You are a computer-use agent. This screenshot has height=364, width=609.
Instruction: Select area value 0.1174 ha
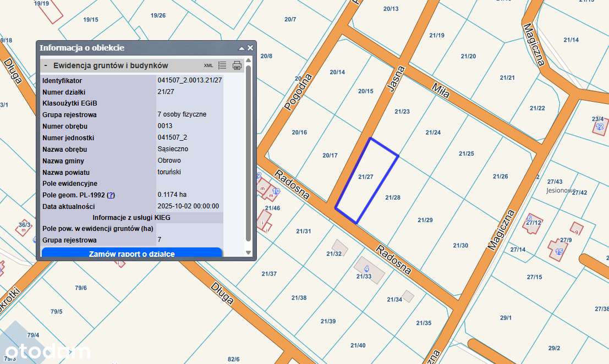click(172, 195)
